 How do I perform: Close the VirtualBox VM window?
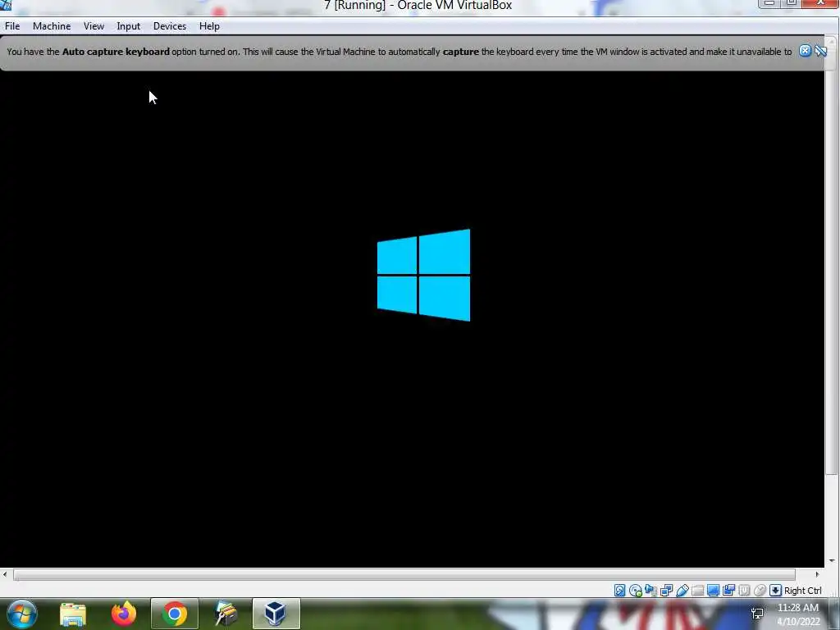pyautogui.click(x=820, y=3)
